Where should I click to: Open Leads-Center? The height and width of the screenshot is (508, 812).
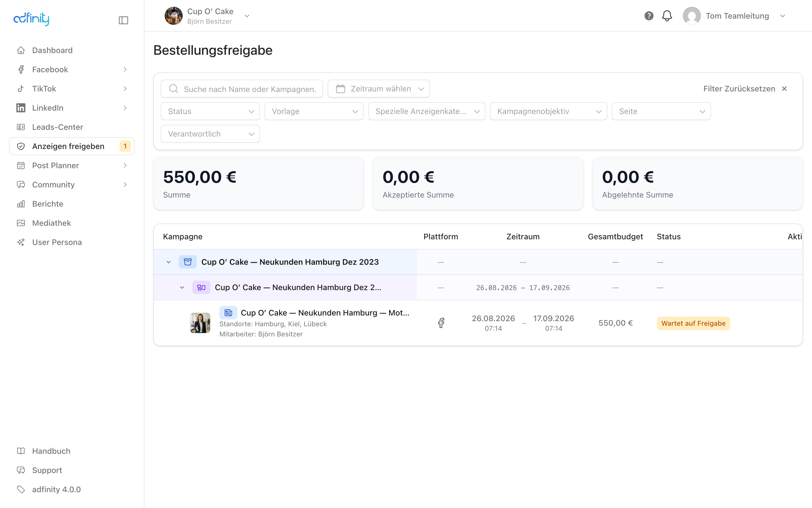pyautogui.click(x=72, y=127)
